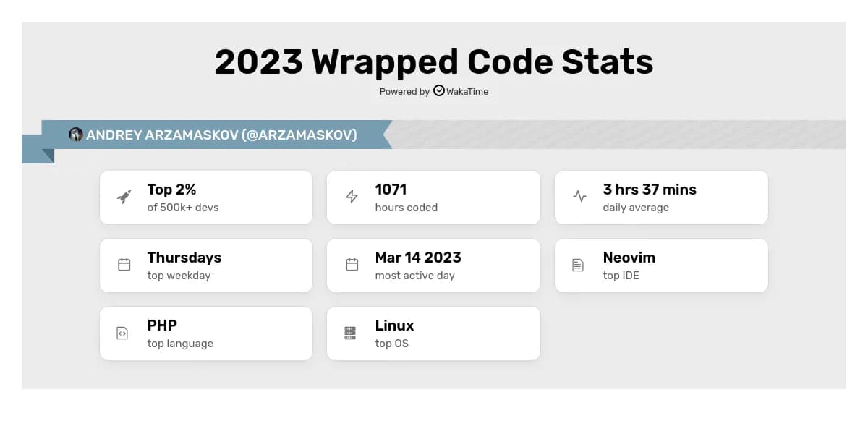Click the server icon beside Linux
Viewport: 868px width, 434px height.
pos(350,333)
